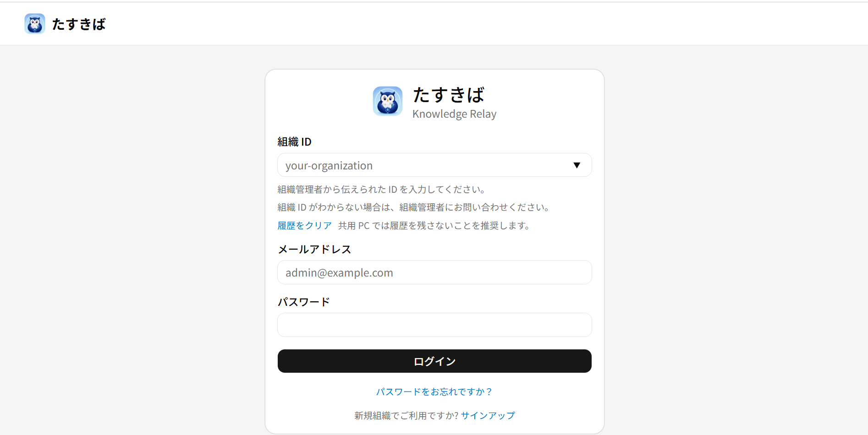Click the owl logo in login card

point(388,101)
